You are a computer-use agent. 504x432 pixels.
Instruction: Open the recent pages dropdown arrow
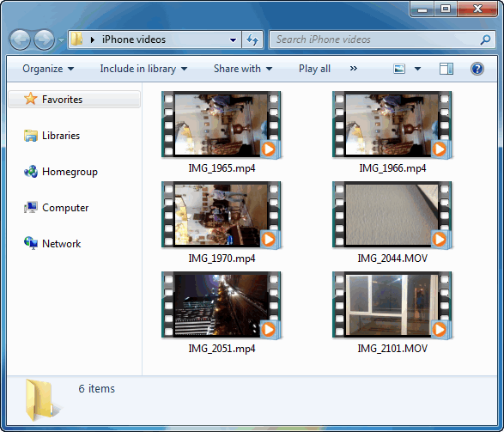coord(61,40)
